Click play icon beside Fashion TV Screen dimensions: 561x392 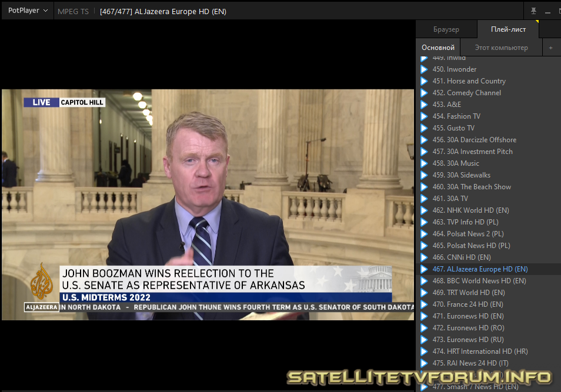click(424, 116)
